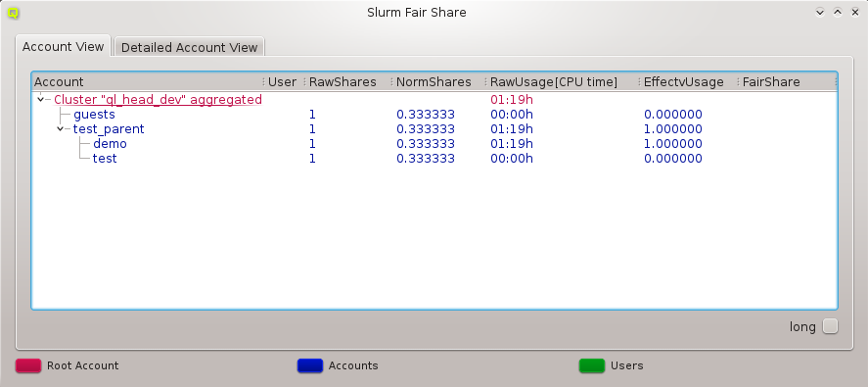Click the test_parent EffectvUsage value 1.000000
Viewport: 868px width, 387px height.
tap(672, 129)
